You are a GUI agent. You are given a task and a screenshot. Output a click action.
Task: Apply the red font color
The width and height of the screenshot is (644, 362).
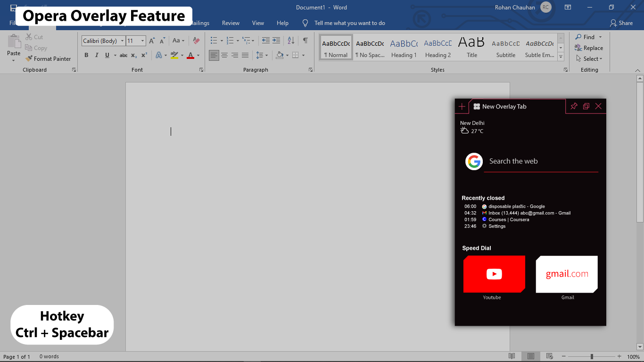click(190, 55)
